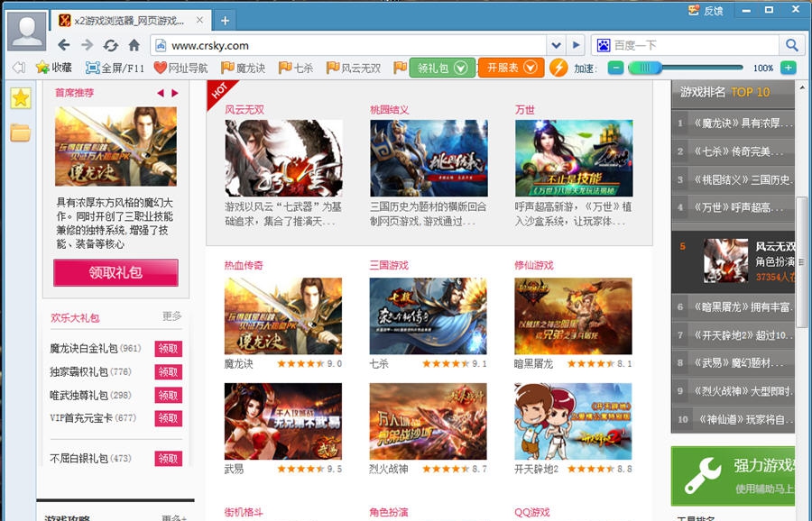Open the 开天辟地2 game thumbnail

pos(573,422)
